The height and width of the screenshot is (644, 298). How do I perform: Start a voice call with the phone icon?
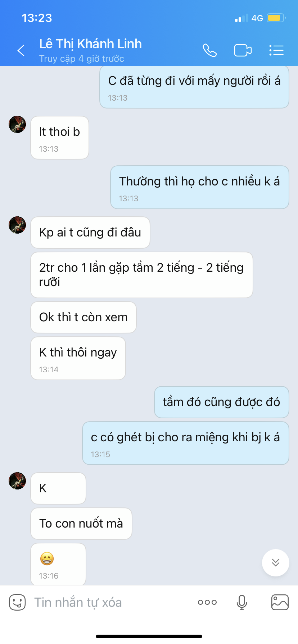pos(210,50)
